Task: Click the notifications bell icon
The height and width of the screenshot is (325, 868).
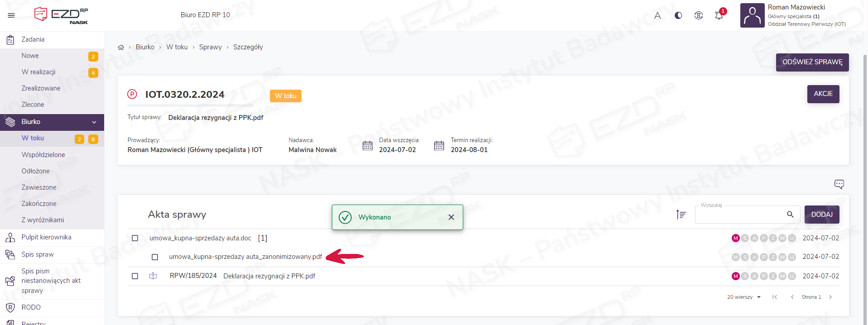Action: (x=719, y=15)
